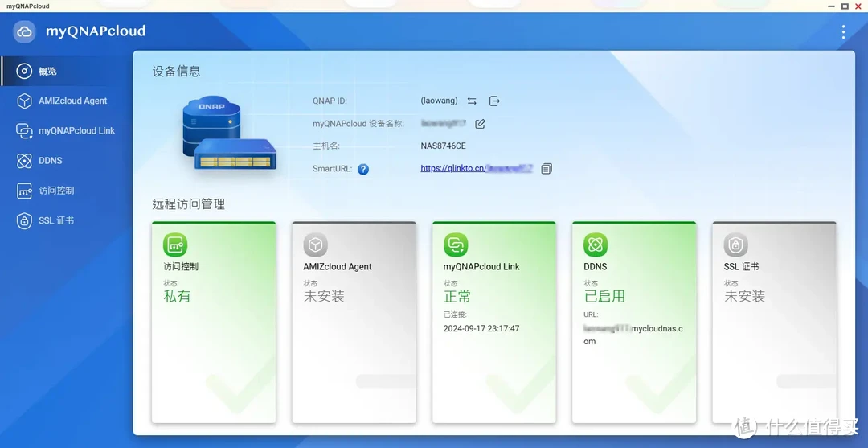The width and height of the screenshot is (868, 448).
Task: Click the AMIZcloud Agent card title
Action: click(338, 267)
